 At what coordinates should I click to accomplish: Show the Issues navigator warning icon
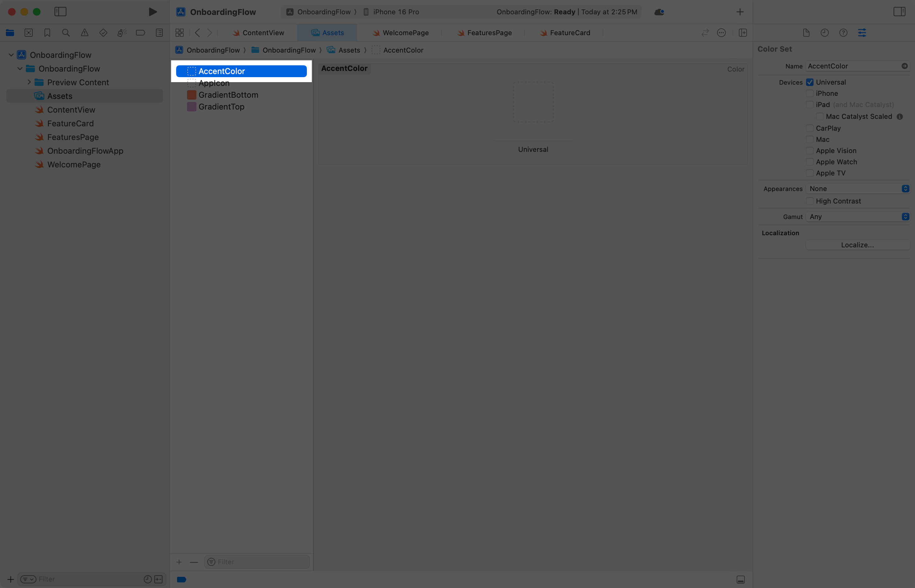[x=85, y=32]
